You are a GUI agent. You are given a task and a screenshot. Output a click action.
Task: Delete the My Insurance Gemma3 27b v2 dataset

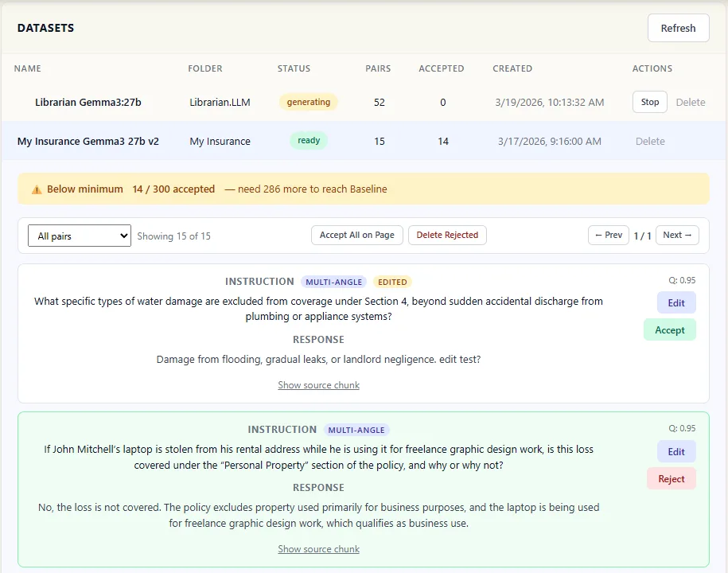650,142
